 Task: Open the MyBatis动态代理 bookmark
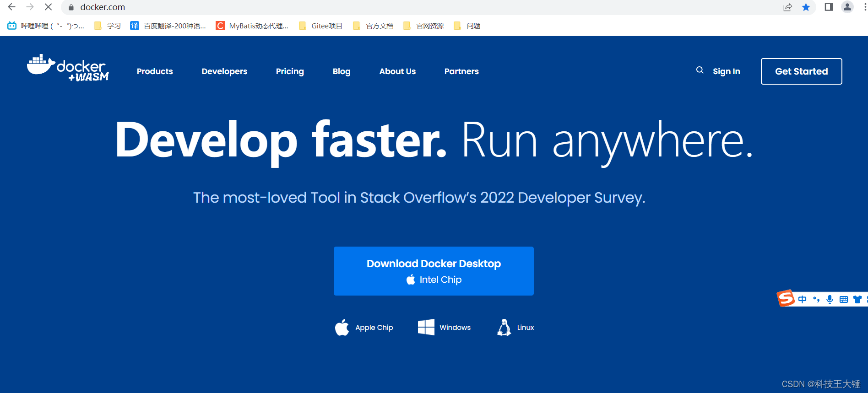pyautogui.click(x=252, y=26)
